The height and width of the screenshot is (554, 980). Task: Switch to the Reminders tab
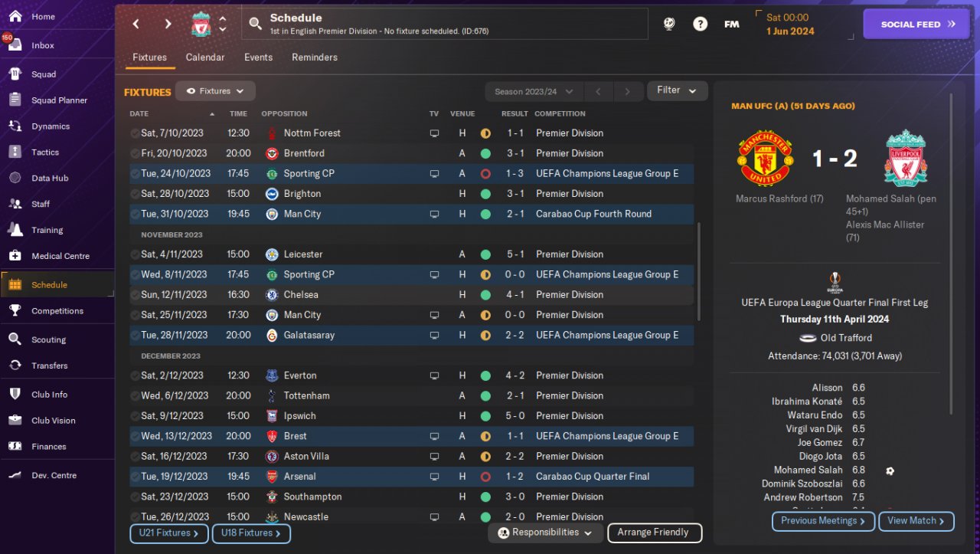coord(314,57)
